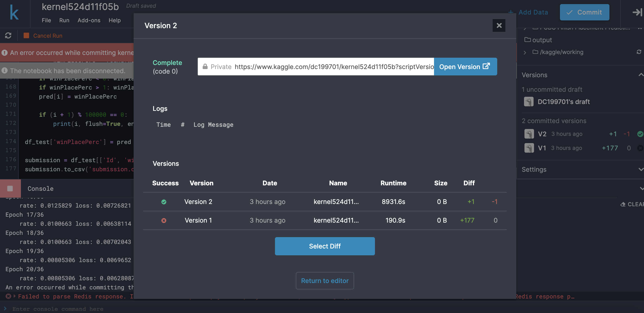The height and width of the screenshot is (313, 644).
Task: Open the File menu
Action: pyautogui.click(x=46, y=20)
